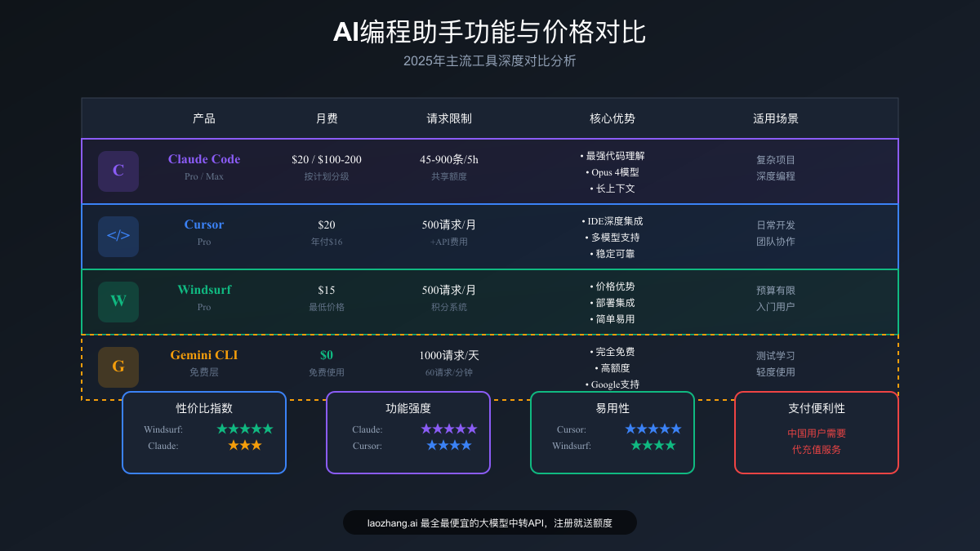
Task: Click the '功能强度' card title
Action: [408, 408]
